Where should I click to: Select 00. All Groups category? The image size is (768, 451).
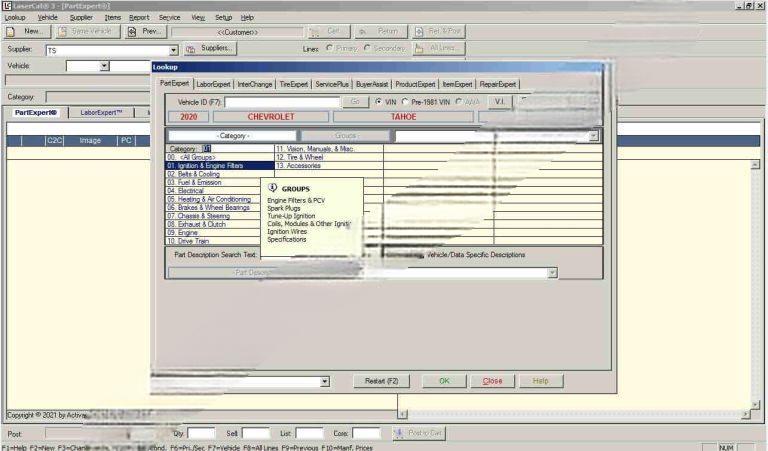(x=220, y=157)
